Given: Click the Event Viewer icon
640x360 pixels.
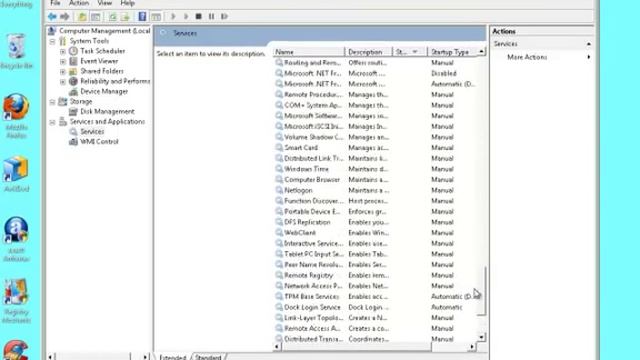Looking at the screenshot, I should pos(73,61).
